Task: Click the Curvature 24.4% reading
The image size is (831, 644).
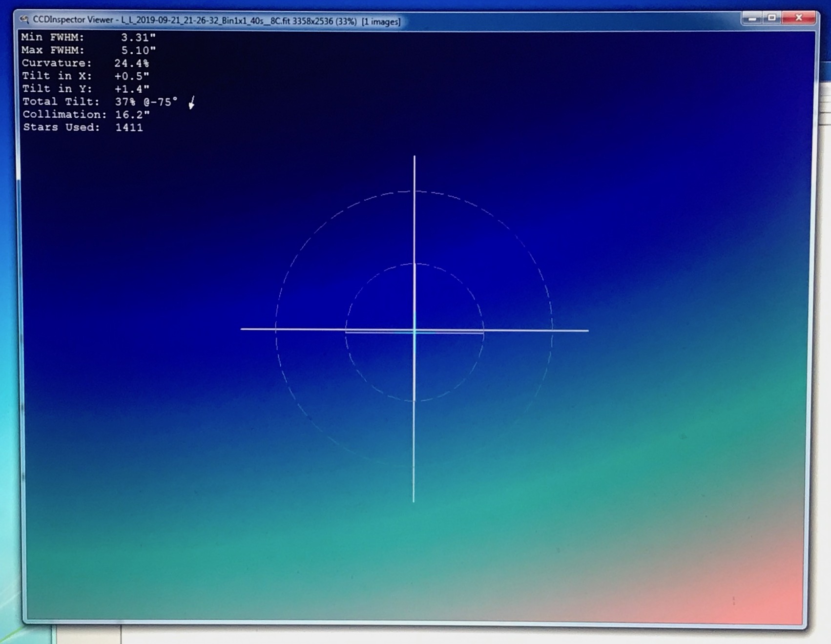Action: 131,63
